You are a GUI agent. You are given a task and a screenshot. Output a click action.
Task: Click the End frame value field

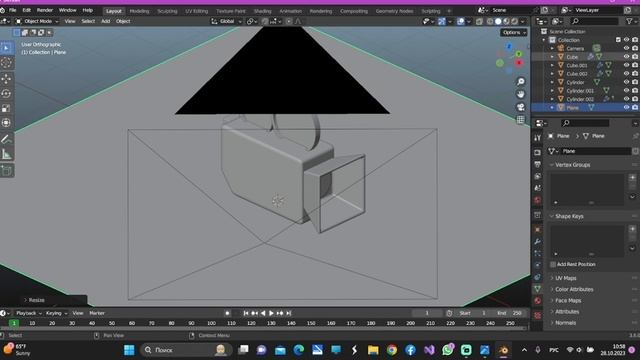point(510,313)
